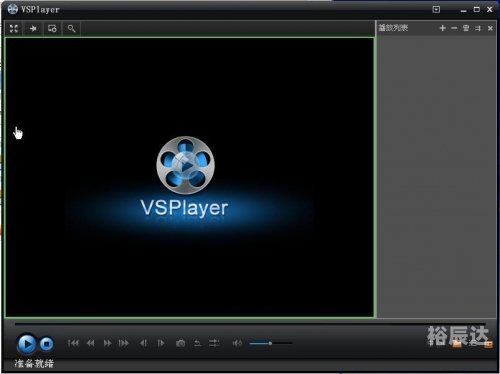Click the magnifier zoom icon
The height and width of the screenshot is (374, 500).
point(71,29)
